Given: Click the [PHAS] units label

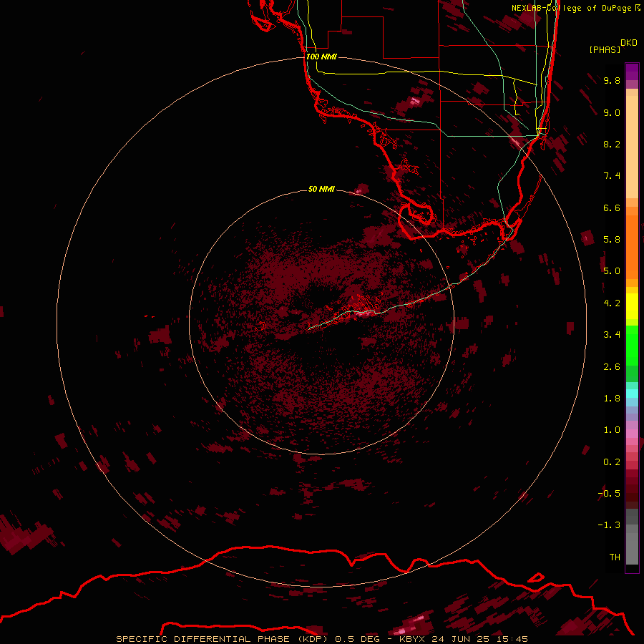Looking at the screenshot, I should pyautogui.click(x=605, y=49).
